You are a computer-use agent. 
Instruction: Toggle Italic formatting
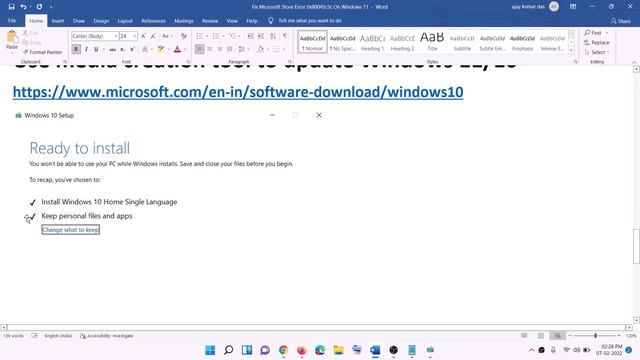point(86,49)
